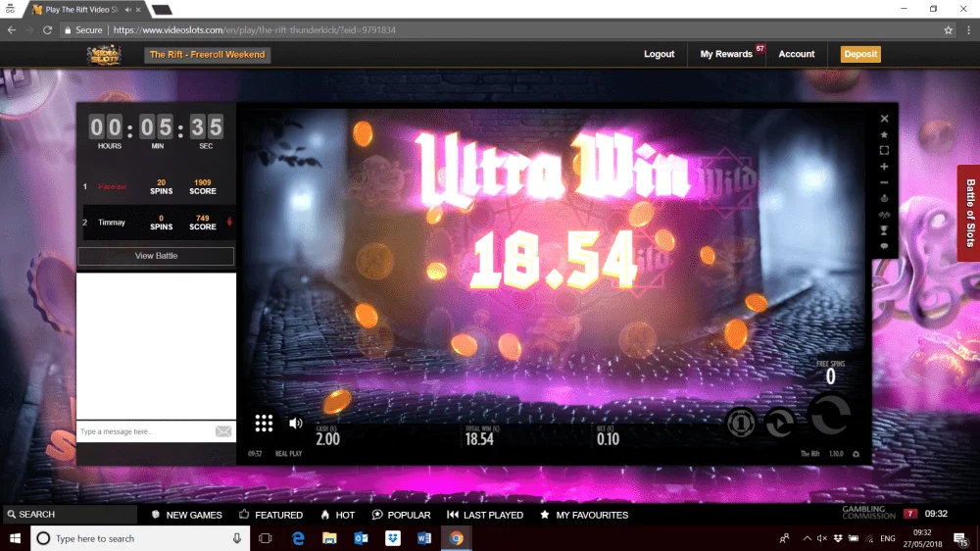Reload the browser page
Image resolution: width=980 pixels, height=551 pixels.
tap(47, 30)
